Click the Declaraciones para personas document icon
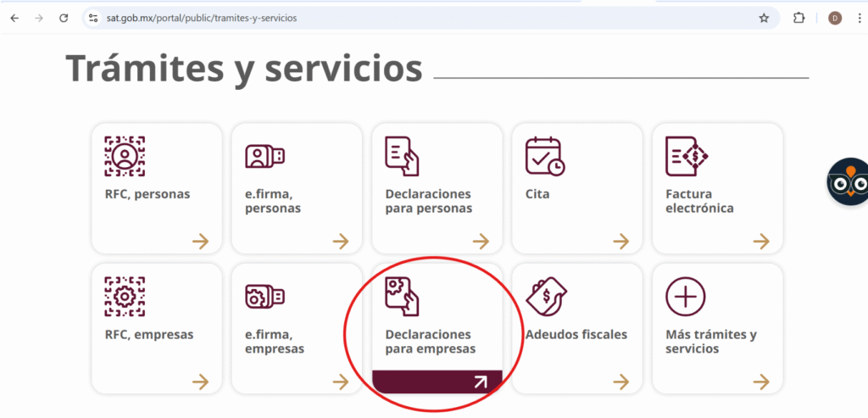Screen dimensions: 868x418 402,156
